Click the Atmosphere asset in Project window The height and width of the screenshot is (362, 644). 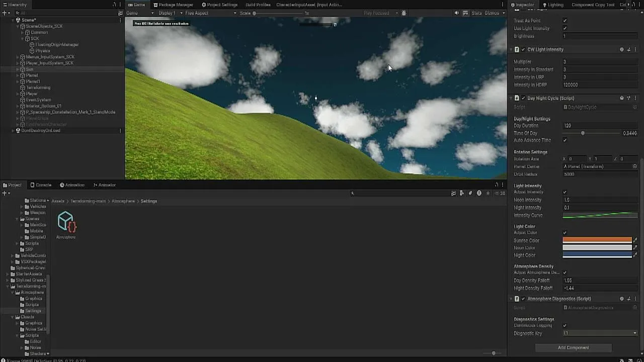(66, 225)
